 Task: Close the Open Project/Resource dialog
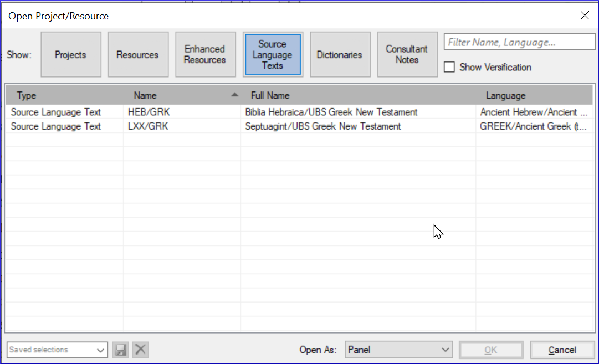click(585, 16)
